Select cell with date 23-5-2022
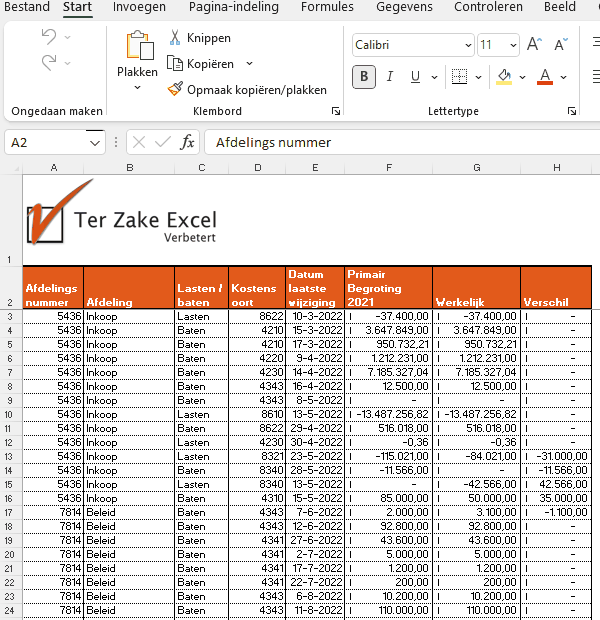 coord(315,456)
